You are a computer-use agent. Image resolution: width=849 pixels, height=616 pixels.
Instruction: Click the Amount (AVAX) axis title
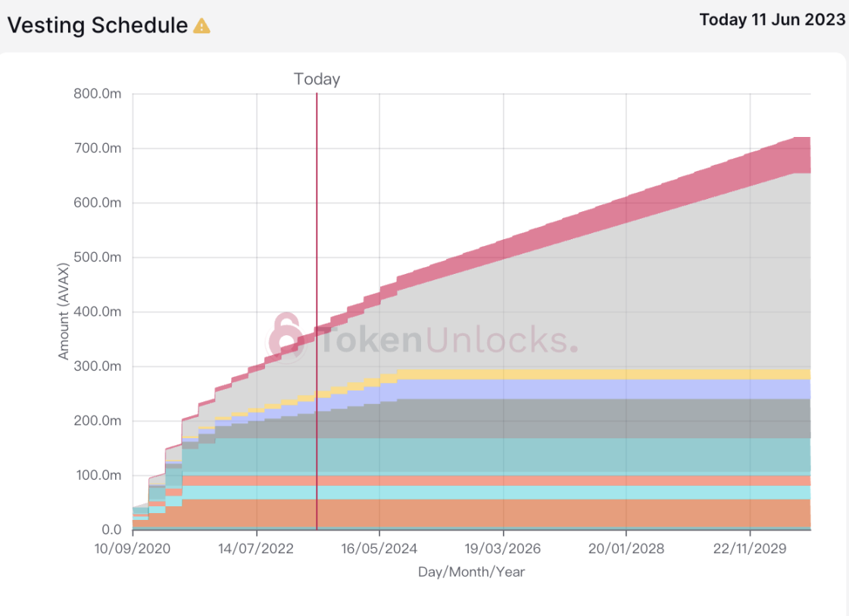tap(64, 311)
